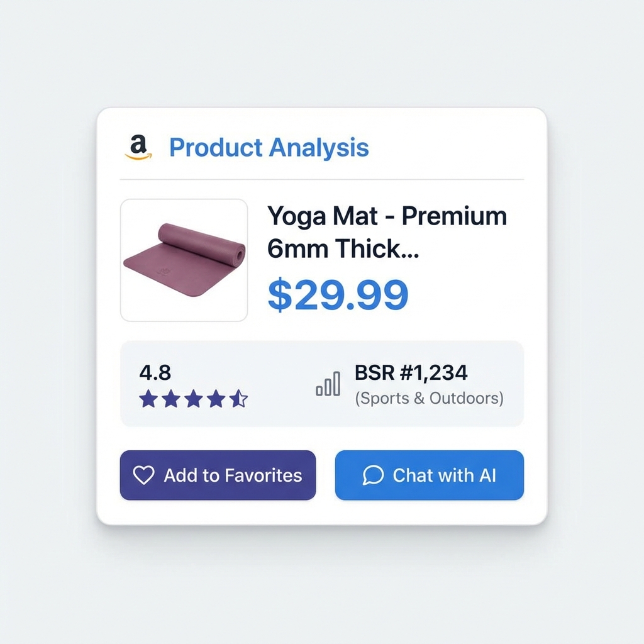644x644 pixels.
Task: Select the third star in the rating row
Action: [194, 399]
